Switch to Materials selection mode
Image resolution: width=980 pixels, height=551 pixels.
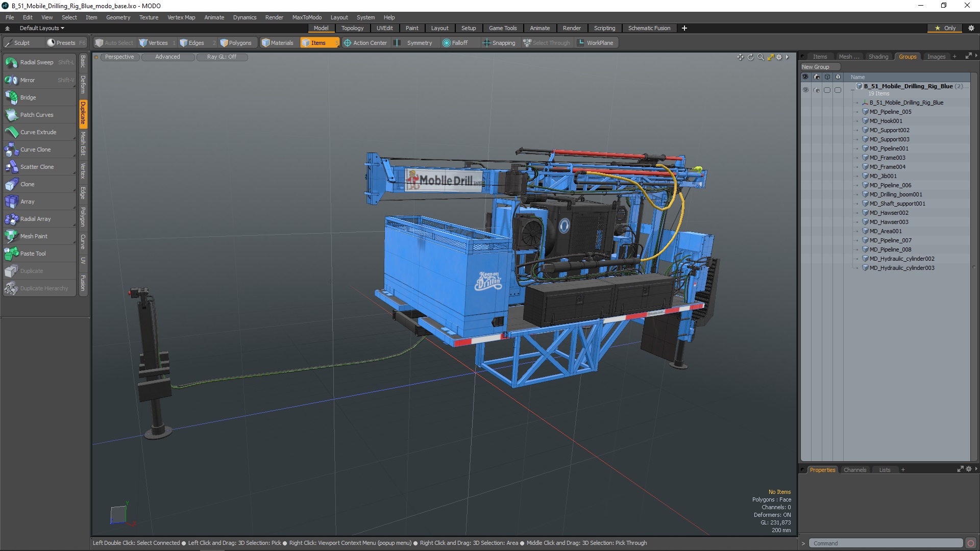point(278,43)
